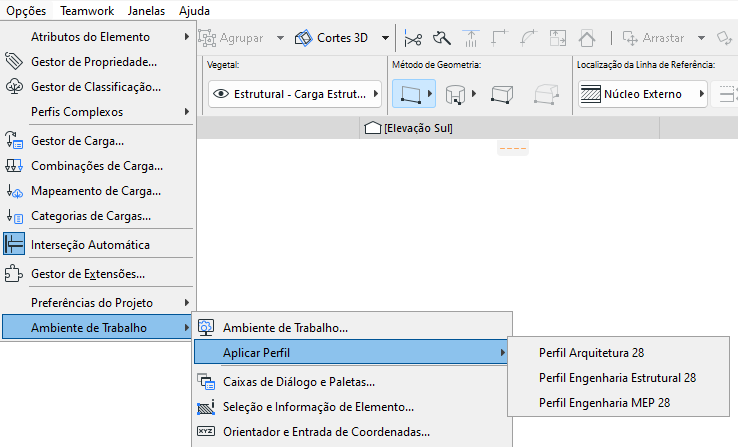
Task: Apply Perfil Engenharia MEP 28
Action: [x=618, y=402]
